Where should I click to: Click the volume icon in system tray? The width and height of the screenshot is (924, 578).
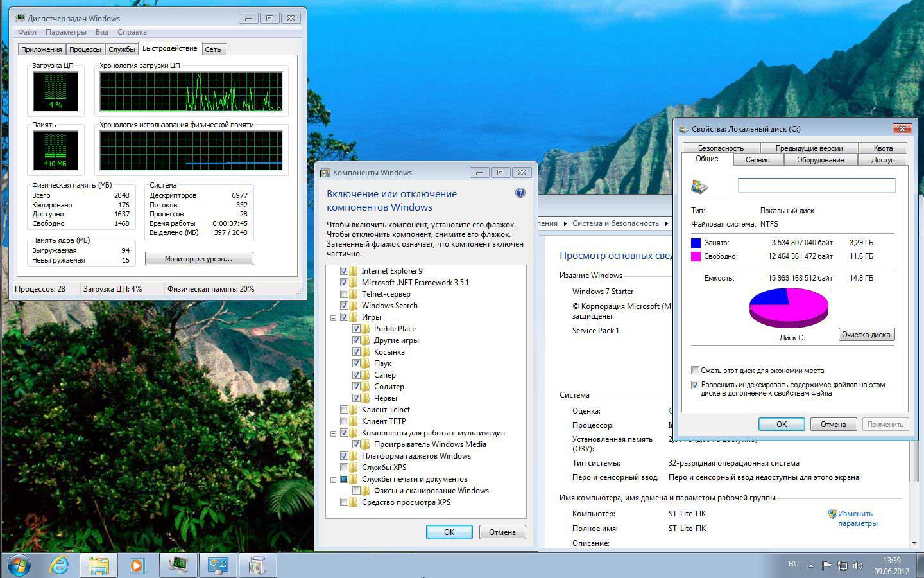pyautogui.click(x=858, y=566)
